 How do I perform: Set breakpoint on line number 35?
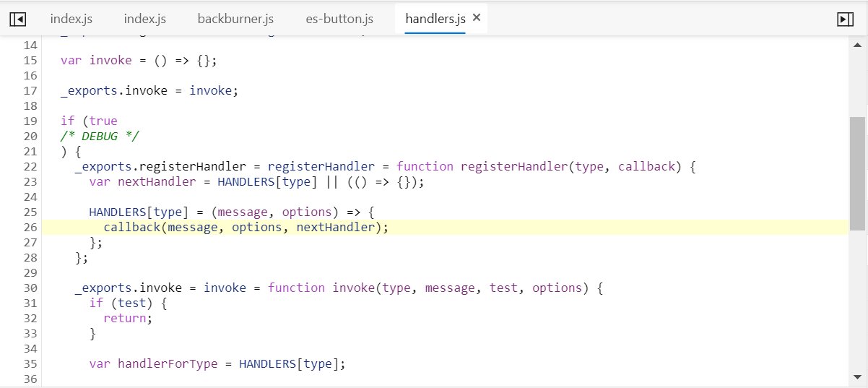(x=30, y=364)
